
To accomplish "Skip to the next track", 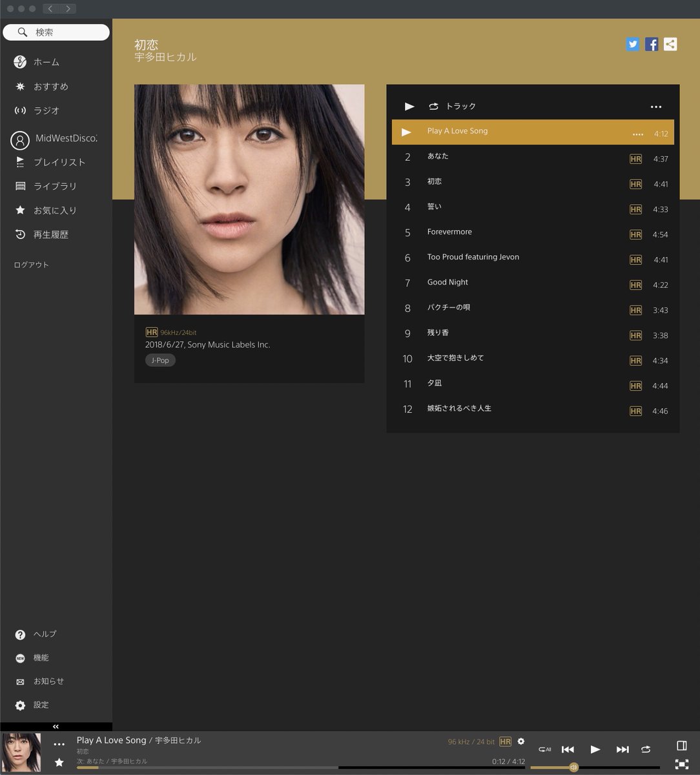I will (x=623, y=749).
